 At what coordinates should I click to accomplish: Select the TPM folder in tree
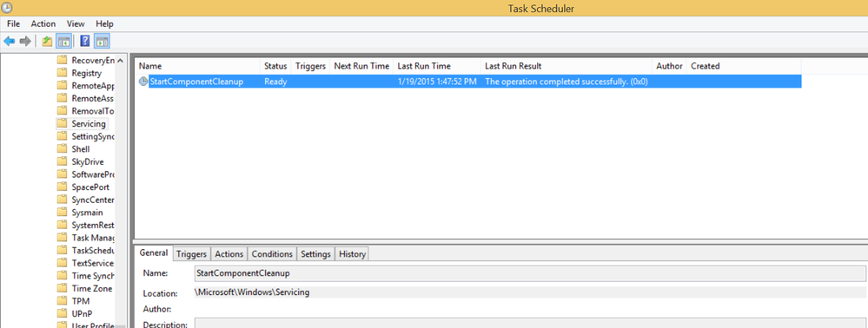pos(81,301)
